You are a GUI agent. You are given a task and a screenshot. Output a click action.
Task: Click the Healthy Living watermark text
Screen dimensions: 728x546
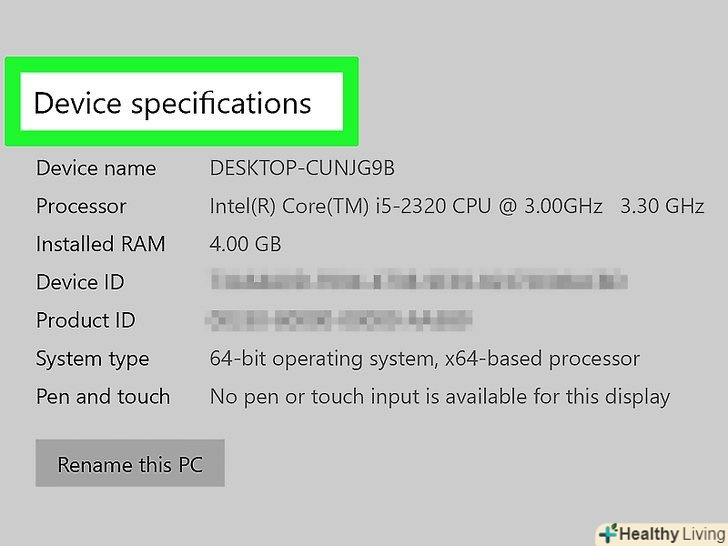pyautogui.click(x=670, y=534)
